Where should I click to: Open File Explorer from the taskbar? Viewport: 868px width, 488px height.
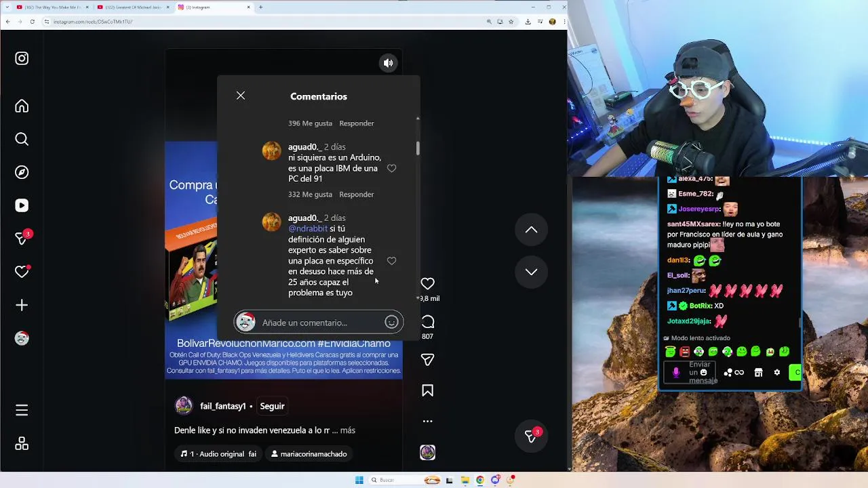point(465,480)
